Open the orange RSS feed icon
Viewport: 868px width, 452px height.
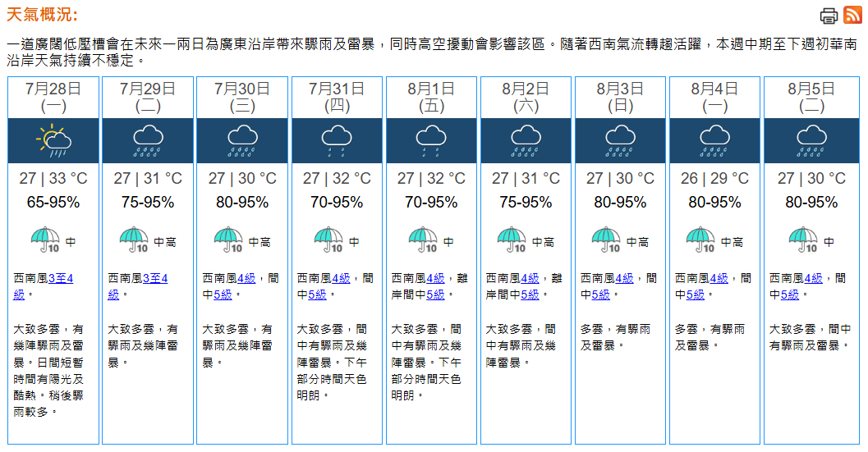point(852,15)
